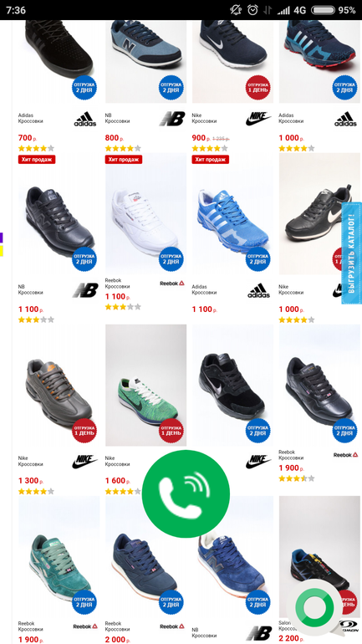Image resolution: width=362 pixels, height=644 pixels.
Task: Open the white Reebok sneaker photo
Action: [x=145, y=213]
